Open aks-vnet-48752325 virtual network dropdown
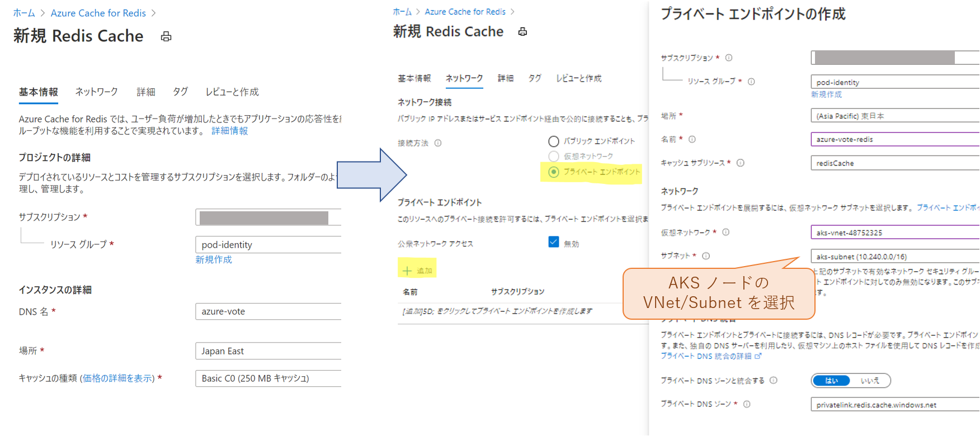980x436 pixels. coord(895,233)
